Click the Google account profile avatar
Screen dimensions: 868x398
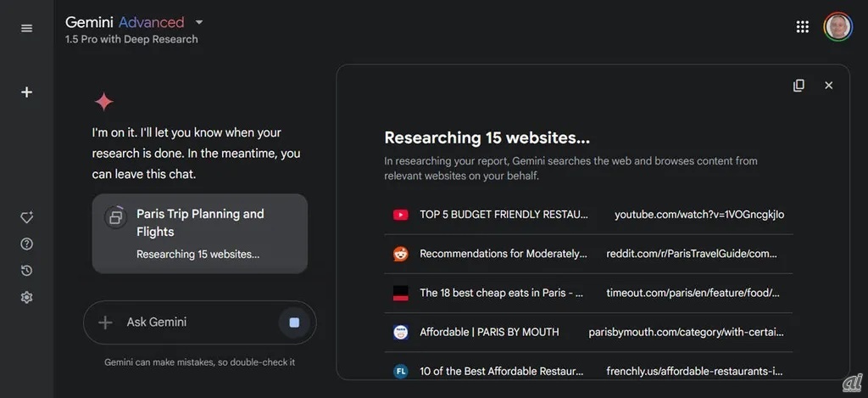[837, 27]
